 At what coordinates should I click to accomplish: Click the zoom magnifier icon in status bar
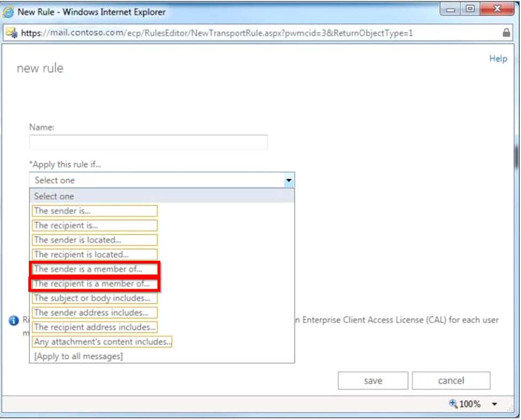pos(453,403)
